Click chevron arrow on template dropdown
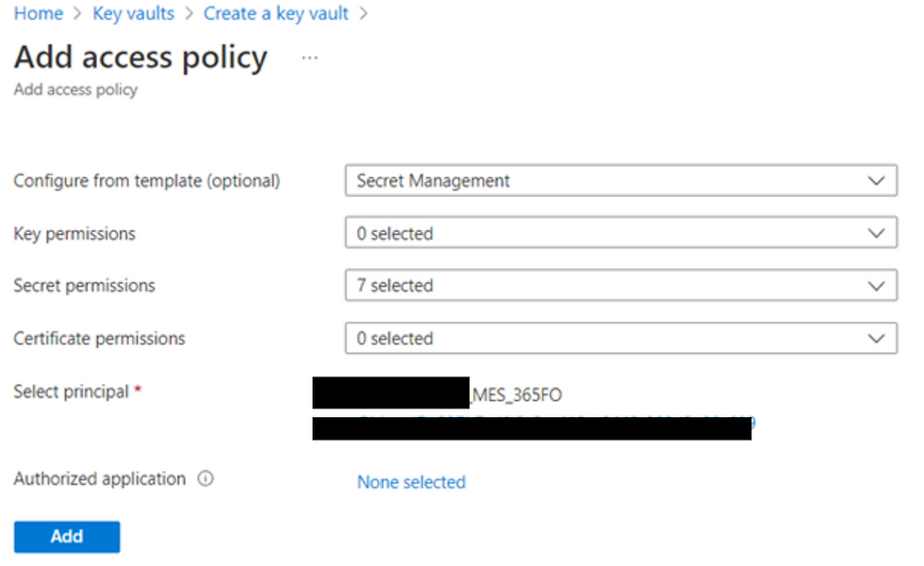Screen dimensions: 924x566 click(x=876, y=181)
